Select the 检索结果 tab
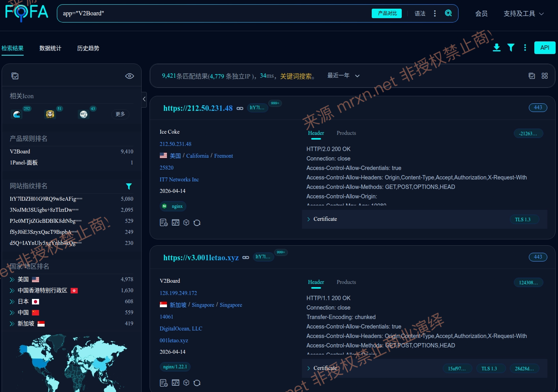This screenshot has width=558, height=392. (12, 48)
